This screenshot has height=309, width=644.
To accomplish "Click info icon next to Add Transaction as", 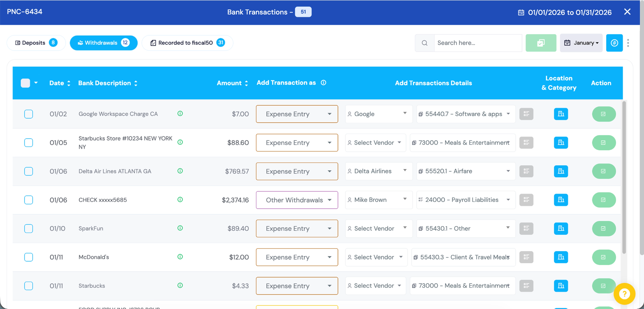I will tap(324, 83).
